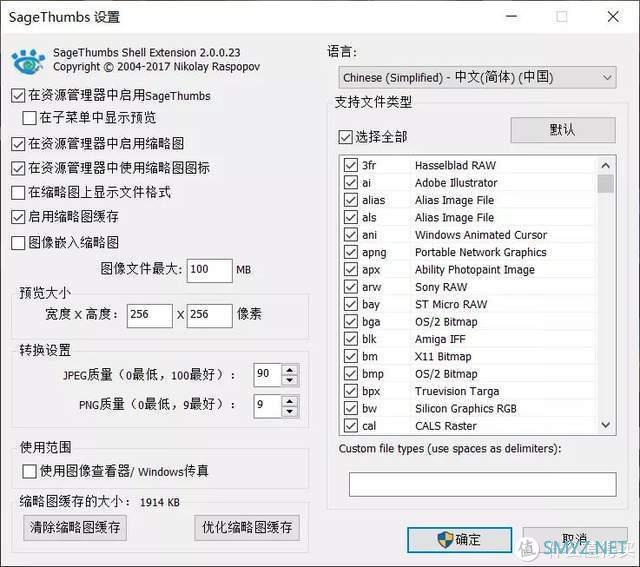This screenshot has width=640, height=567.
Task: Toggle 选择全部 checkbox
Action: (x=345, y=137)
